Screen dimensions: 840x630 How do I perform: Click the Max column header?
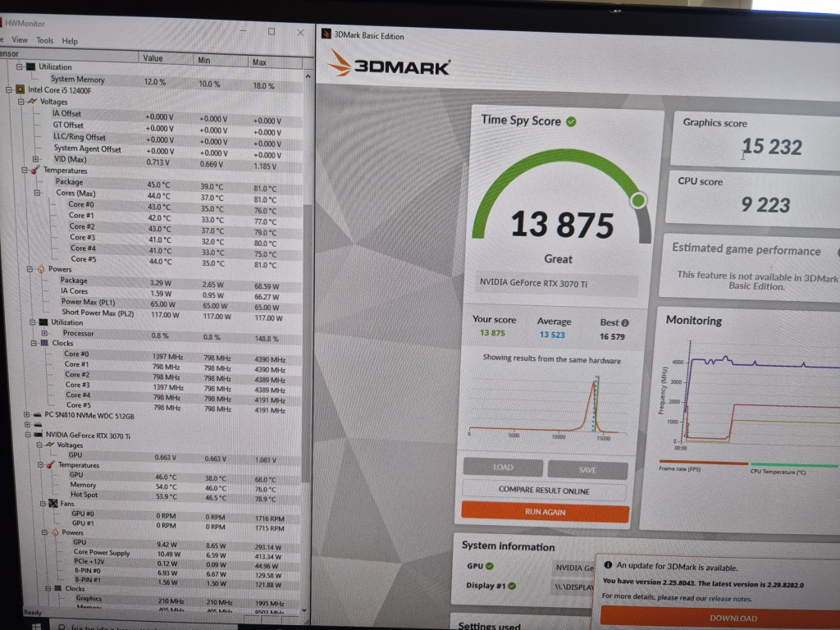coord(276,62)
